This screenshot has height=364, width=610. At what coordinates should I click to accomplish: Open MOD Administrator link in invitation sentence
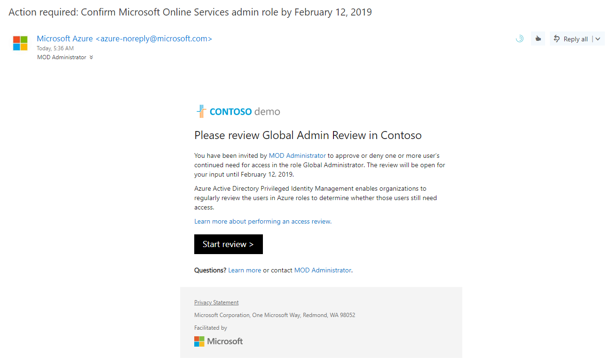coord(297,155)
